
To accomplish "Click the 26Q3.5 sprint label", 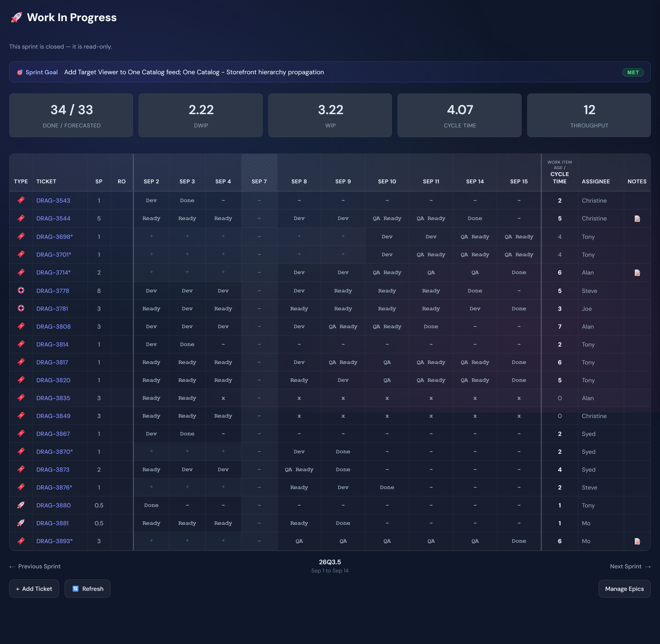I will pos(330,562).
